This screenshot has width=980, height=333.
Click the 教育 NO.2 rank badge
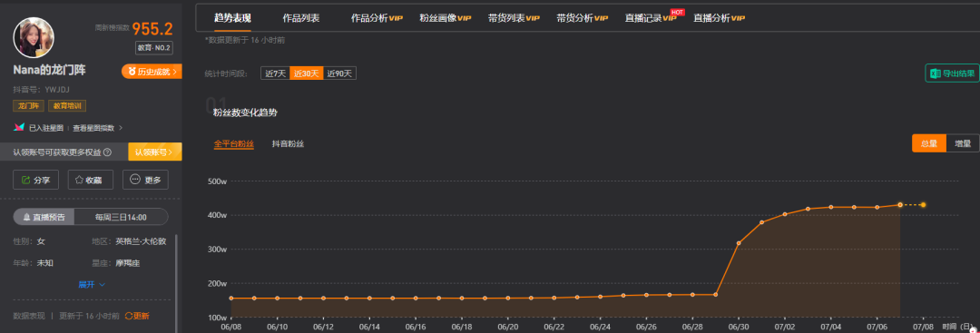(153, 47)
